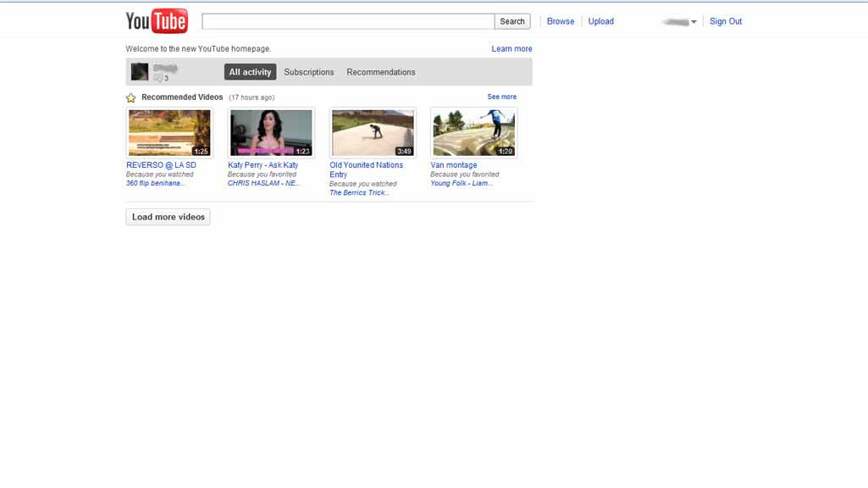
Task: Open the Upload link in header
Action: point(600,21)
